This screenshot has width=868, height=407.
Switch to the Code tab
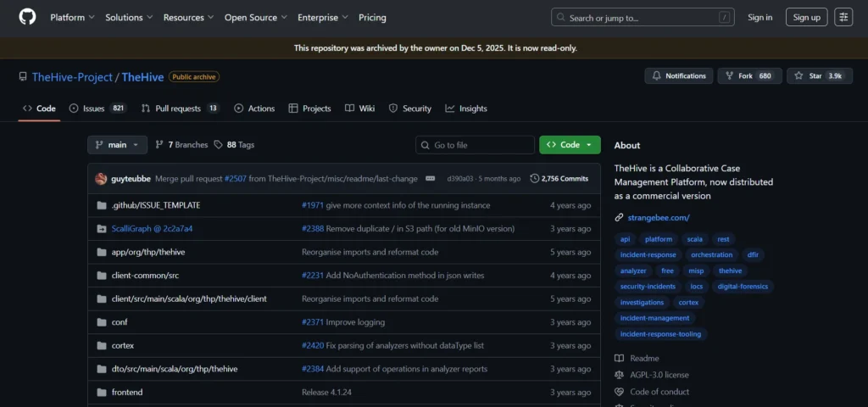point(39,109)
